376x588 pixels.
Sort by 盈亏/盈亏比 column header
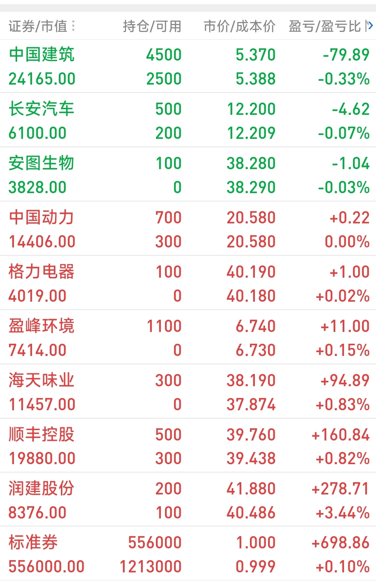[x=324, y=26]
